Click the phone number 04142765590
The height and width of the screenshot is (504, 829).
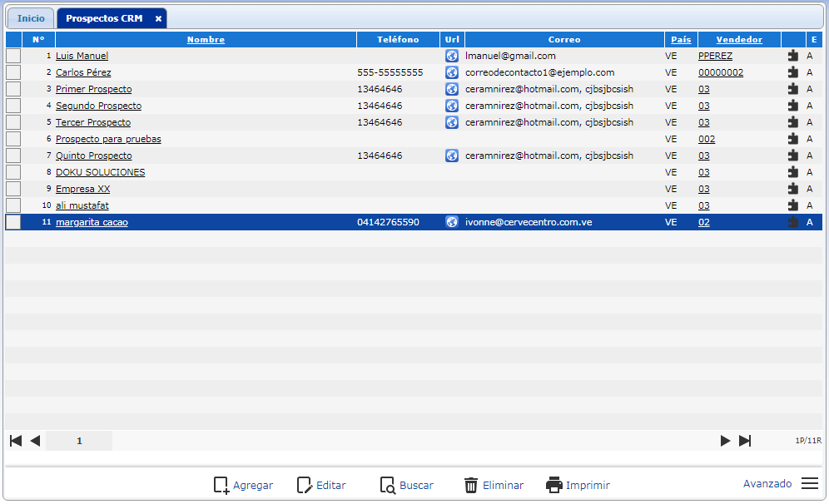(388, 222)
